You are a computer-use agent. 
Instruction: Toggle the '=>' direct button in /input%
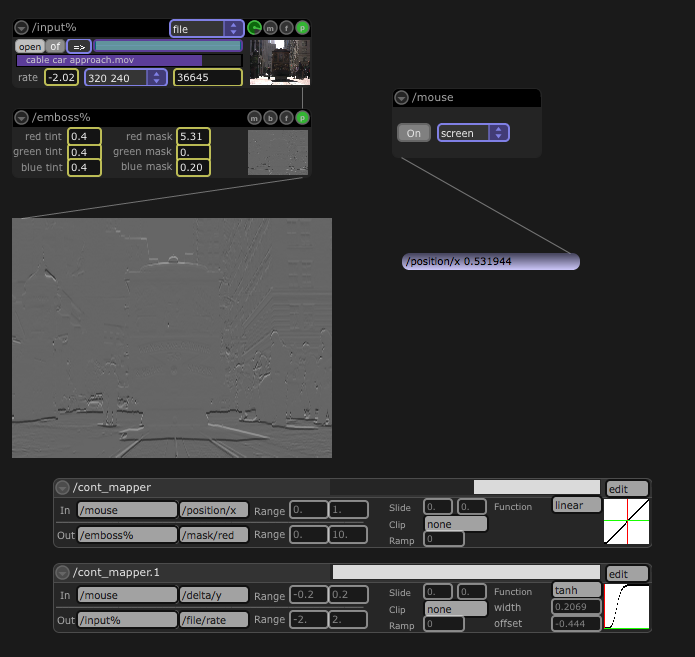(79, 46)
